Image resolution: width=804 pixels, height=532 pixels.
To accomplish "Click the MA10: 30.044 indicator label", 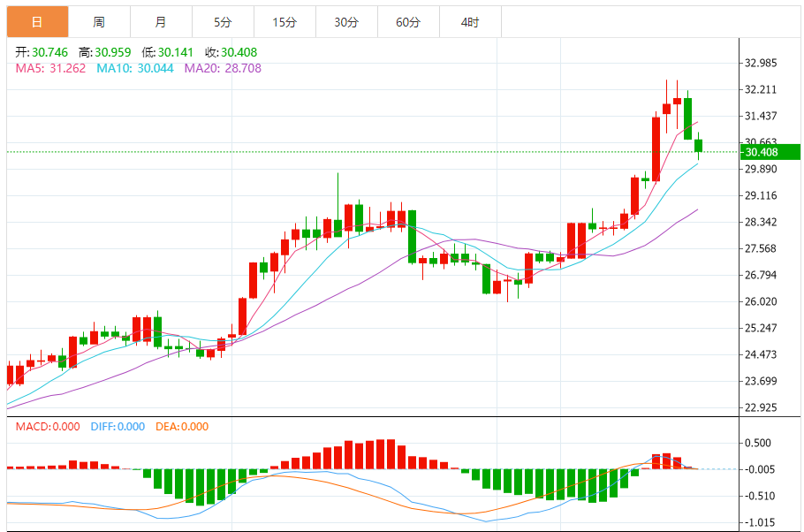I will click(135, 68).
